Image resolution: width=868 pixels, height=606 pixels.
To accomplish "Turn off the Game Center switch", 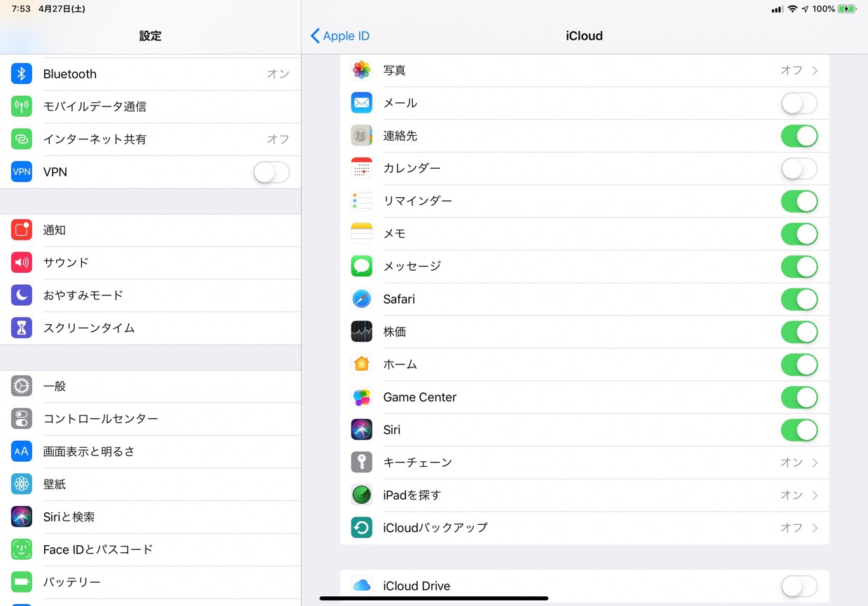I will pos(799,397).
